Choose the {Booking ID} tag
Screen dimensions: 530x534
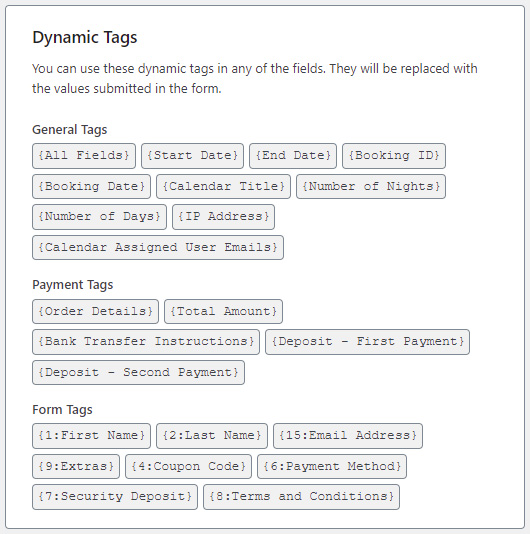pyautogui.click(x=394, y=156)
